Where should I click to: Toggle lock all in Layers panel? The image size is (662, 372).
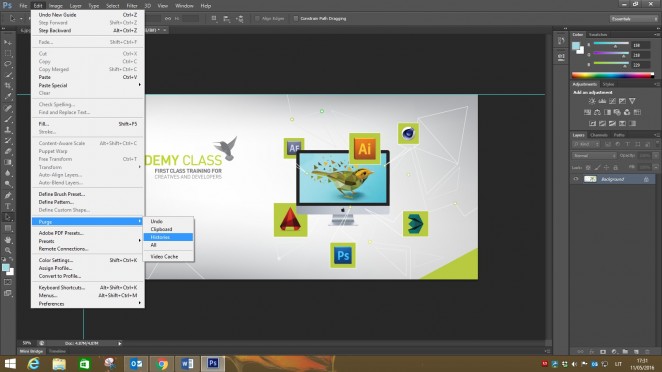(x=616, y=168)
